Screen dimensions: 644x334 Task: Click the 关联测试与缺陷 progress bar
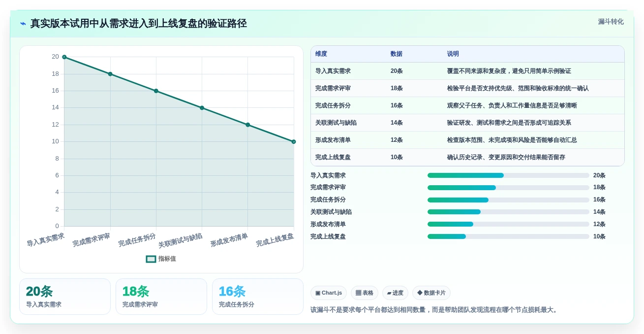pyautogui.click(x=508, y=212)
